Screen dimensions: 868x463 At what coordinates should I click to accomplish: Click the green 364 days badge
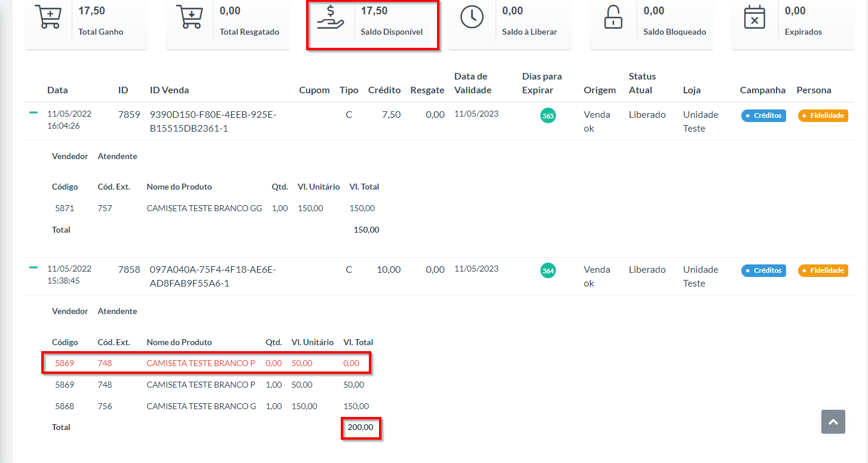point(548,271)
